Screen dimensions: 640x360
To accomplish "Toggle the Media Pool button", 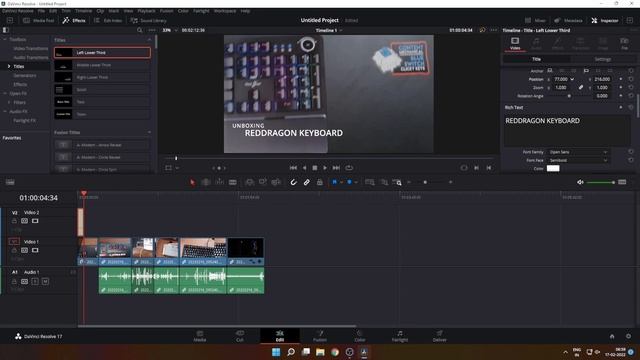I will pos(38,20).
